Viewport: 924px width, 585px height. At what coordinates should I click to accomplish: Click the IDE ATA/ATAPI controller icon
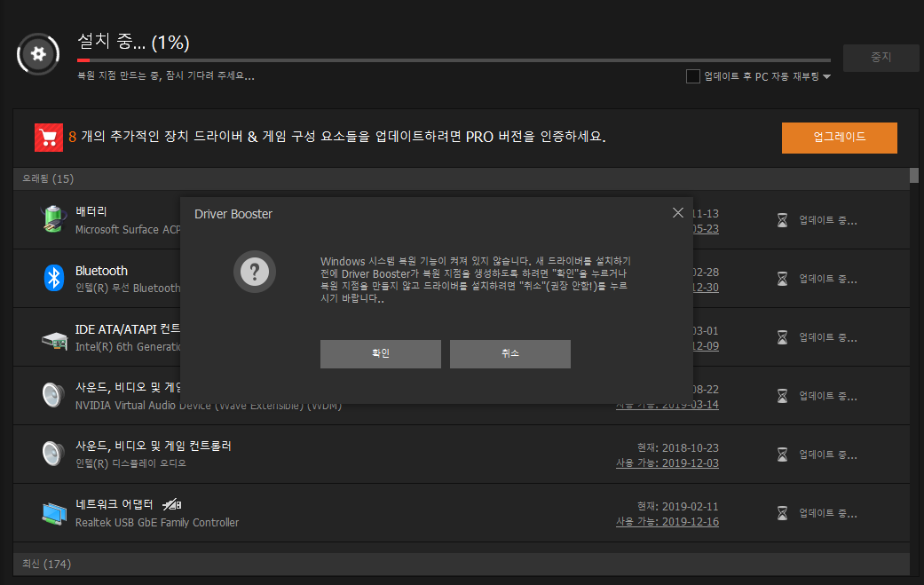click(x=54, y=338)
